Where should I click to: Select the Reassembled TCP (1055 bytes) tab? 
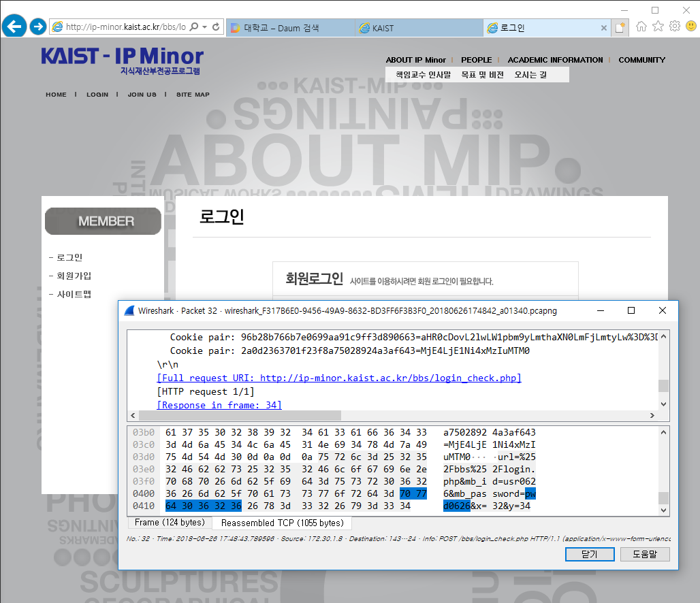[282, 523]
